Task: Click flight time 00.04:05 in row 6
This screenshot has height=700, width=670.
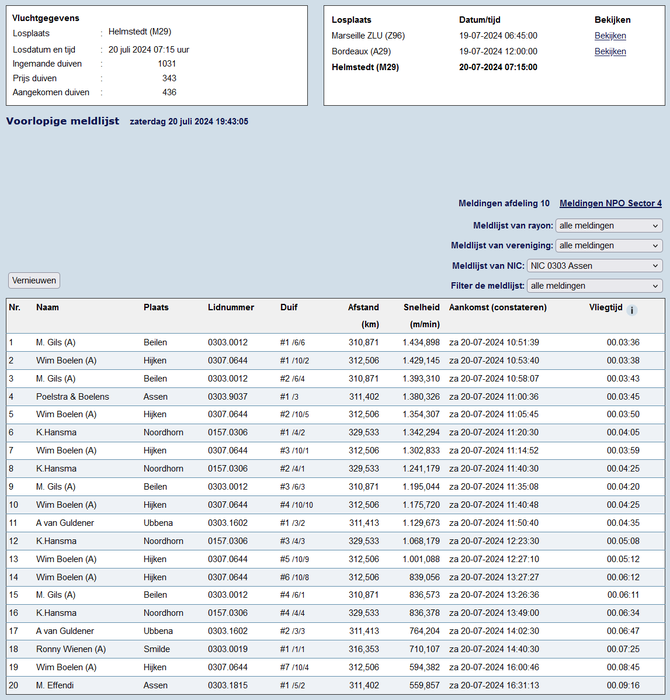Action: 623,432
